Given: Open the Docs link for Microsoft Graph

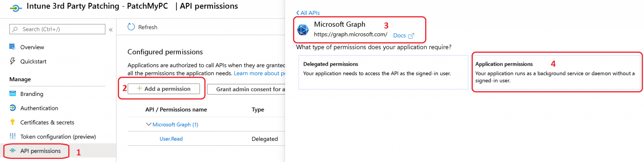Looking at the screenshot, I should click(400, 35).
